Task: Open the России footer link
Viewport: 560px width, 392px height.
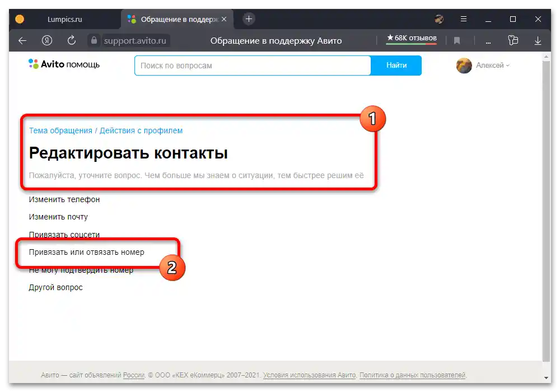Action: [134, 375]
